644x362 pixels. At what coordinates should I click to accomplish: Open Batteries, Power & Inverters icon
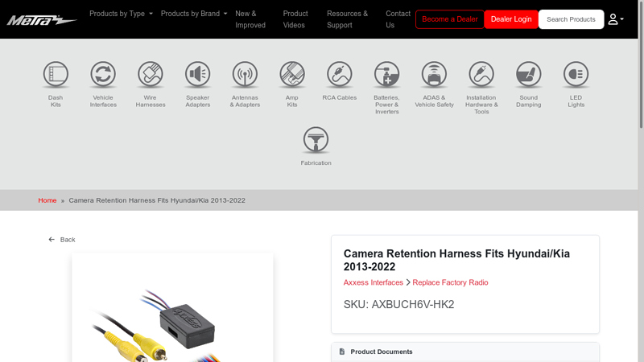[386, 74]
